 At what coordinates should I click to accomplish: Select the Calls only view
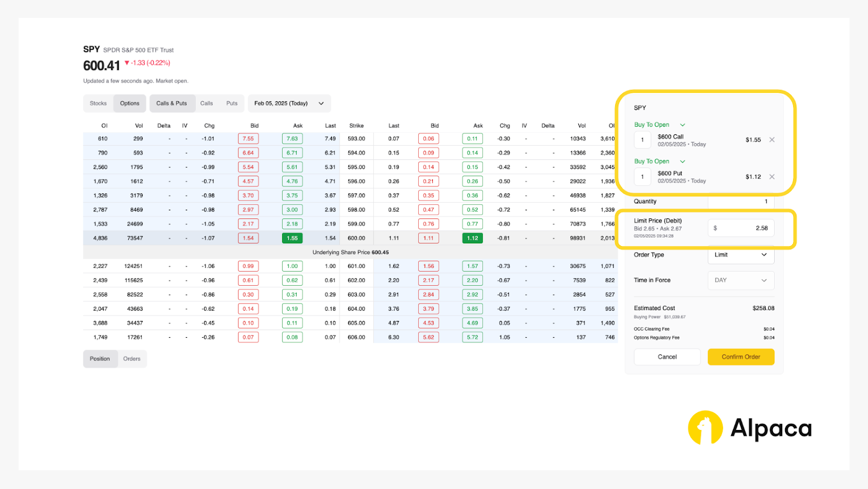click(x=207, y=104)
